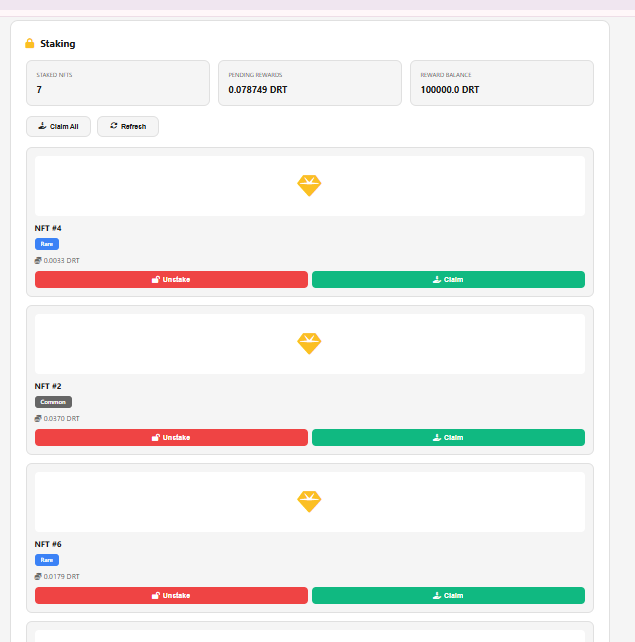Click the yellow lock icon beside Staking
635x642 pixels.
(29, 43)
